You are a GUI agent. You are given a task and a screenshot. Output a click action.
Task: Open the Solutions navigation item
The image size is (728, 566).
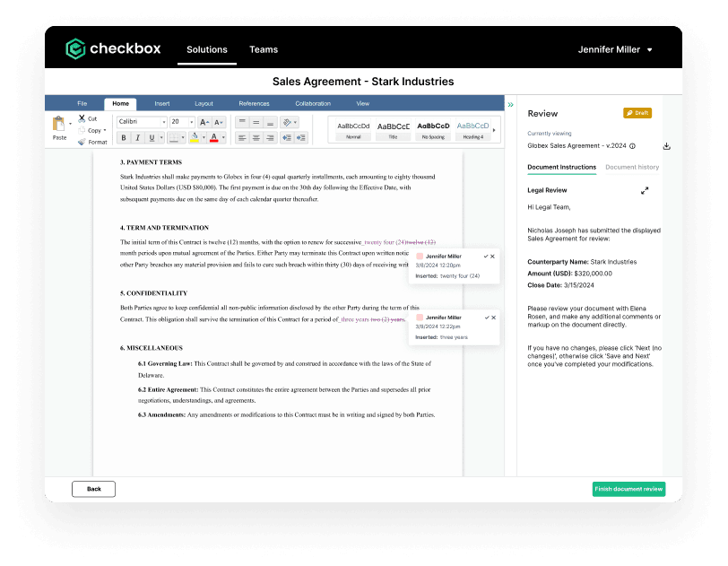(207, 49)
